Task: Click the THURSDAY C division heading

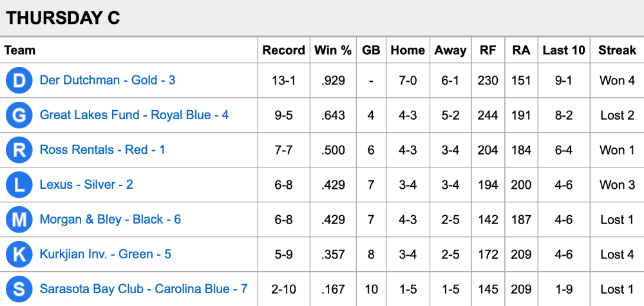Action: [x=62, y=18]
